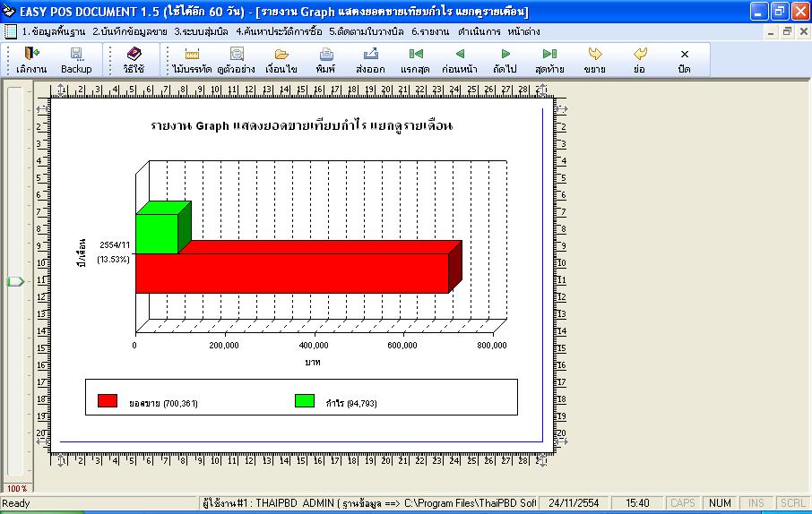This screenshot has width=812, height=514.
Task: Click the ดูตัวอย่าง preview icon
Action: tap(237, 54)
